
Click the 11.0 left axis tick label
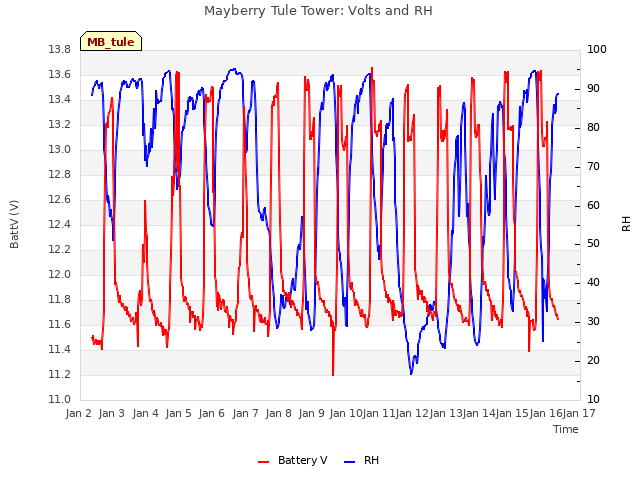60,400
